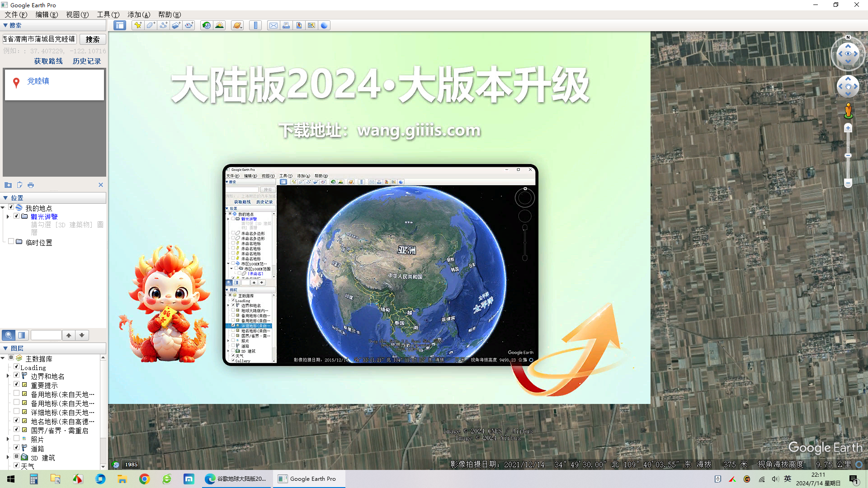Print the current view
Screen dimensions: 868x488
286,25
